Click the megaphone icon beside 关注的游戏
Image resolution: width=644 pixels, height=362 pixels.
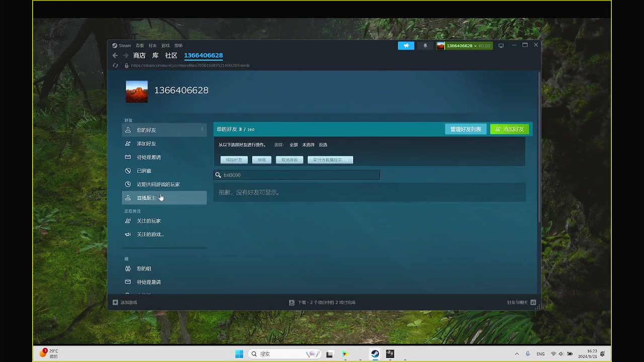(128, 235)
